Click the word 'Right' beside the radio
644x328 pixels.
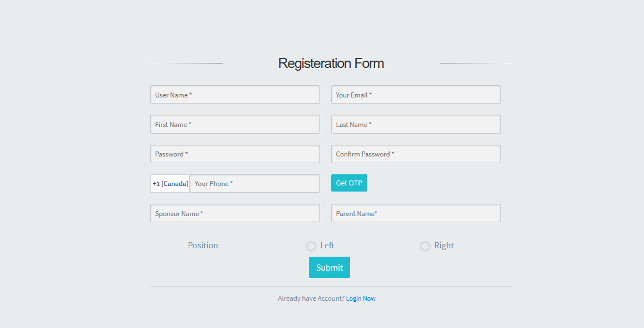[444, 246]
